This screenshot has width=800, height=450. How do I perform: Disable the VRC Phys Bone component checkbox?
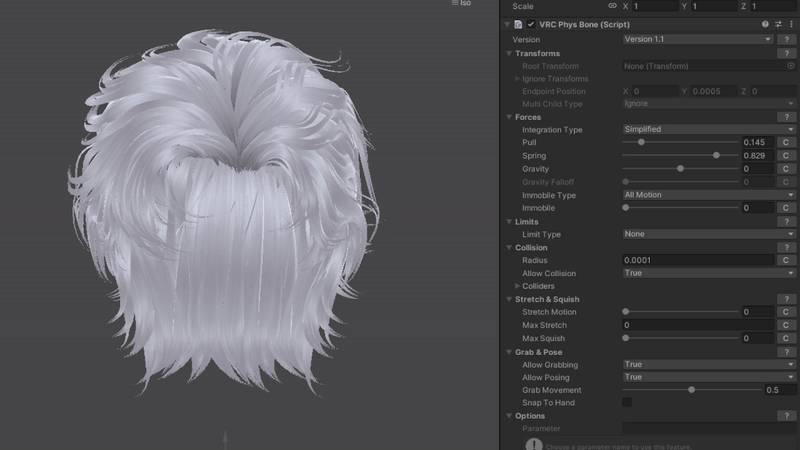531,24
